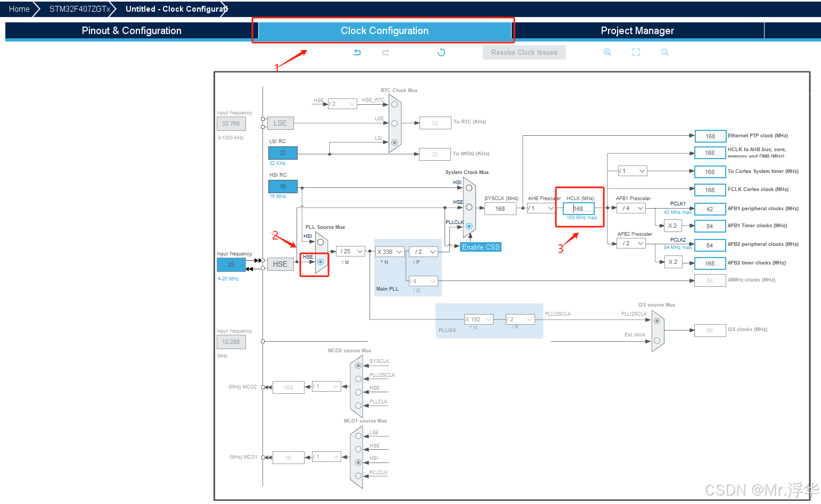Click the 12.288 MHz input frequency field

tap(231, 342)
